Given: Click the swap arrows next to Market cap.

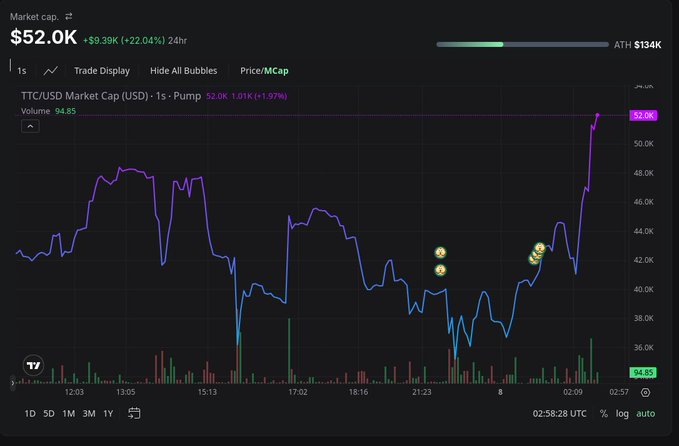Looking at the screenshot, I should pos(68,16).
